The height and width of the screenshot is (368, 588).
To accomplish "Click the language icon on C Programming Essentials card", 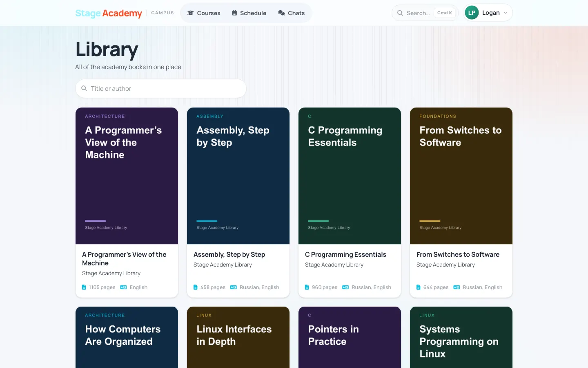I will (x=345, y=287).
